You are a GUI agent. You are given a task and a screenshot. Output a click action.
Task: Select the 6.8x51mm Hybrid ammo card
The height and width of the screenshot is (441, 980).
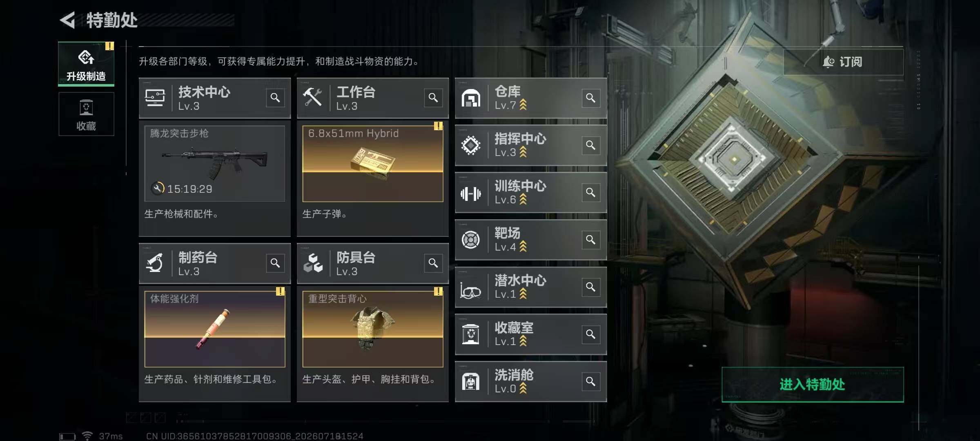pyautogui.click(x=373, y=163)
